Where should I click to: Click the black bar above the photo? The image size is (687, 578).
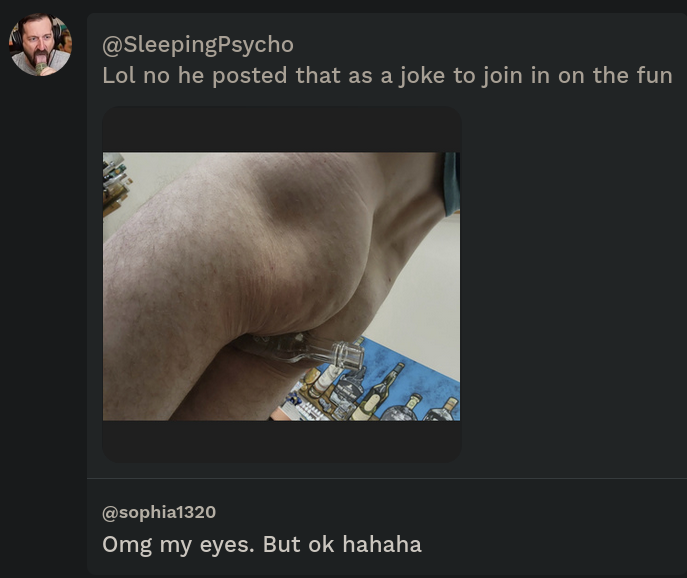coord(281,130)
